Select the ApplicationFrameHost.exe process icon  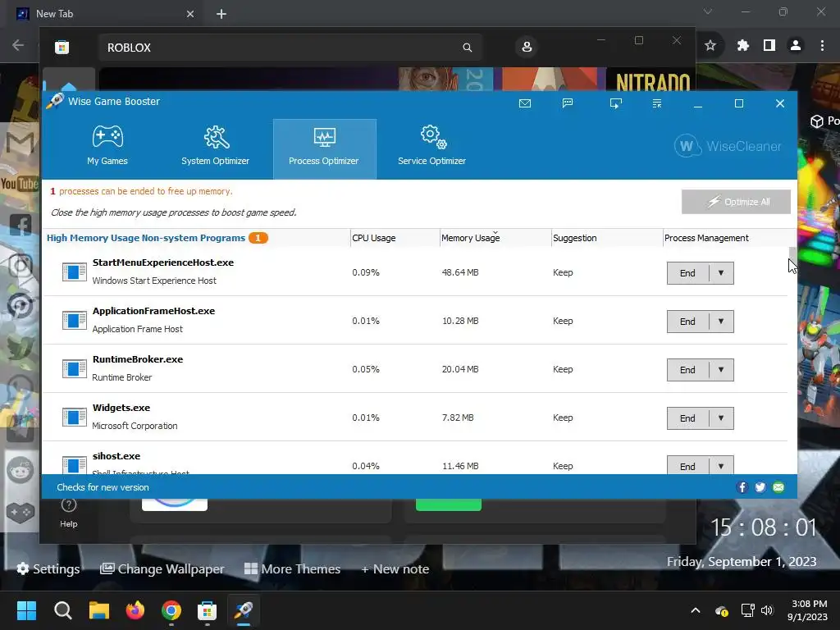point(74,321)
